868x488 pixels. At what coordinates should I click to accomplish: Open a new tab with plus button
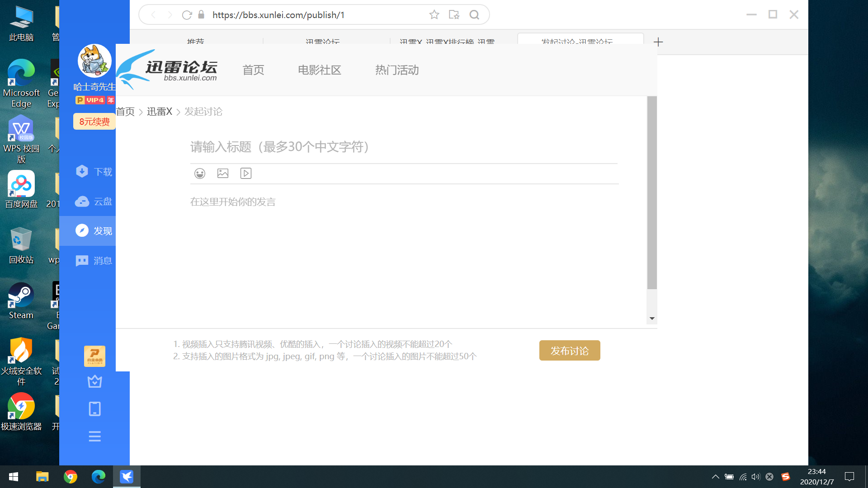click(x=658, y=42)
